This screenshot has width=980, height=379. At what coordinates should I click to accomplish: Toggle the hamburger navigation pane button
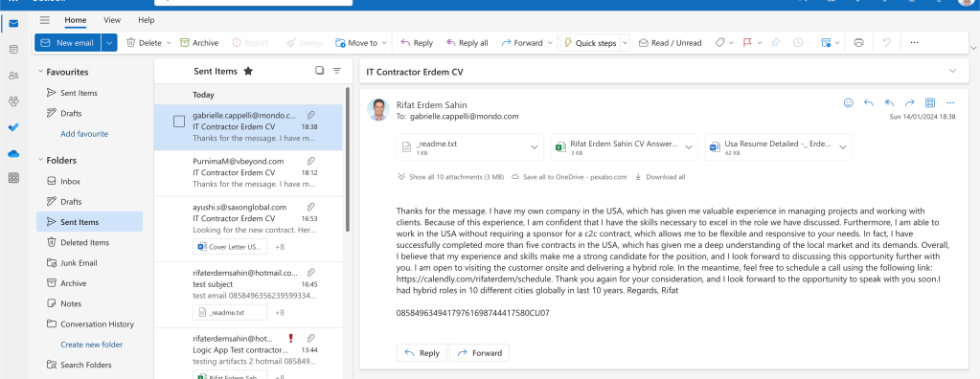(x=44, y=20)
